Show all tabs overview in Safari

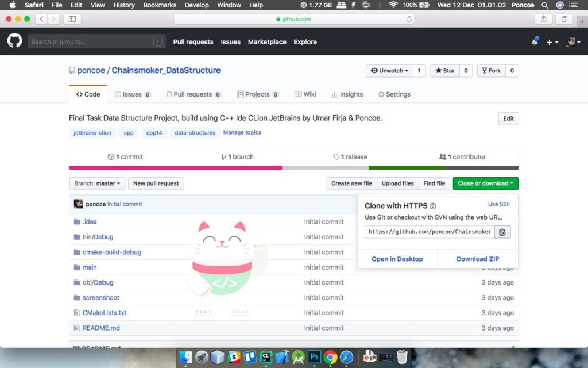(564, 19)
